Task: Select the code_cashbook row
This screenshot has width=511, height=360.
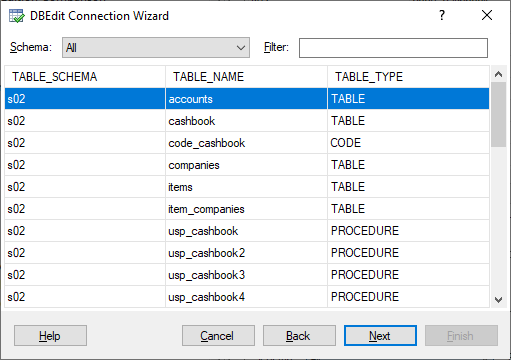Action: (x=247, y=143)
